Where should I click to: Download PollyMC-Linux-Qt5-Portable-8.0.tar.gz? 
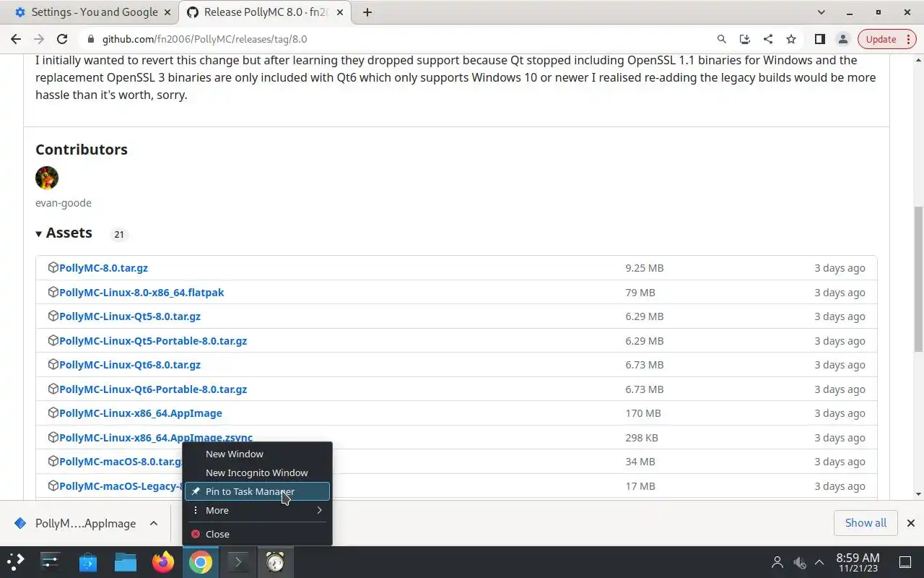153,341
